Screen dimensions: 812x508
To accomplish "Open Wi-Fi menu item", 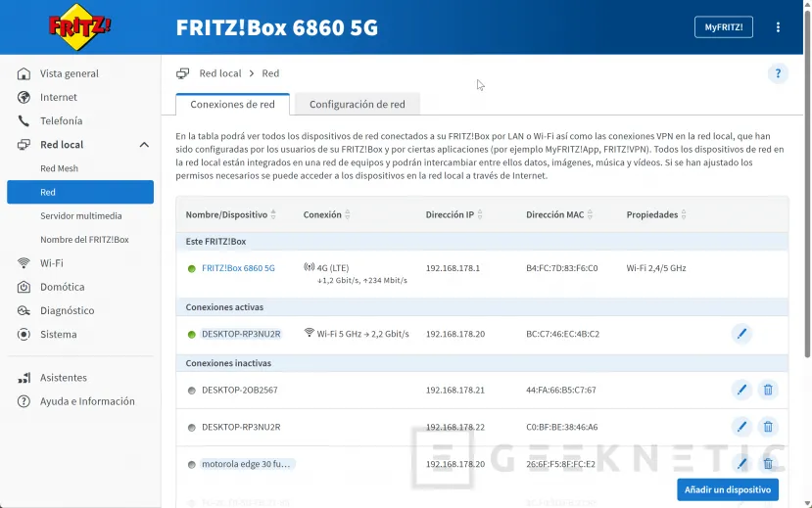I will [52, 263].
